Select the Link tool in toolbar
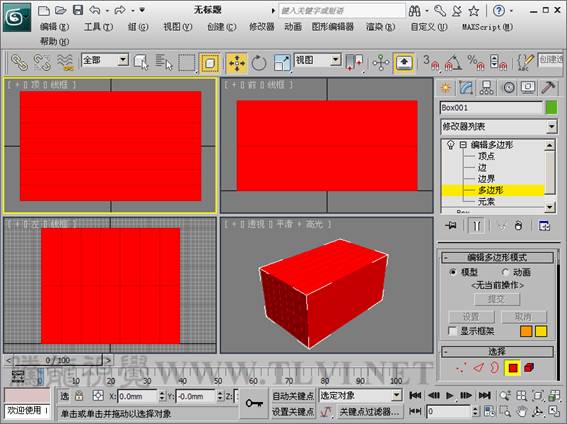567x424 pixels. coord(20,62)
